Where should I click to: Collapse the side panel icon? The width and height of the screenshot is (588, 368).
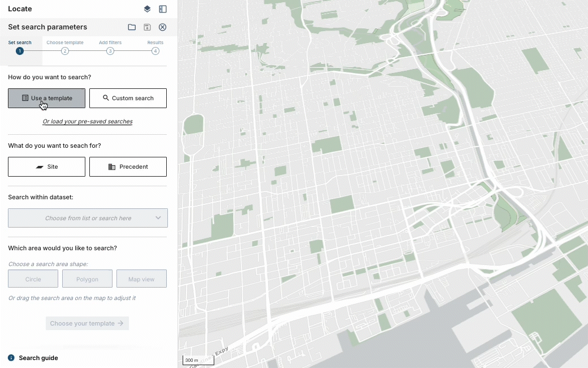pyautogui.click(x=163, y=9)
